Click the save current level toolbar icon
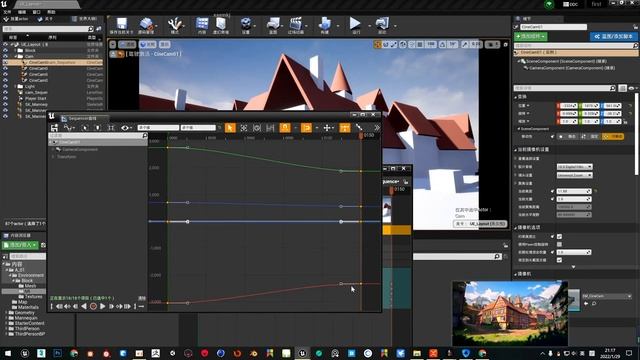Screen dimensions: 640x360 click(121, 24)
